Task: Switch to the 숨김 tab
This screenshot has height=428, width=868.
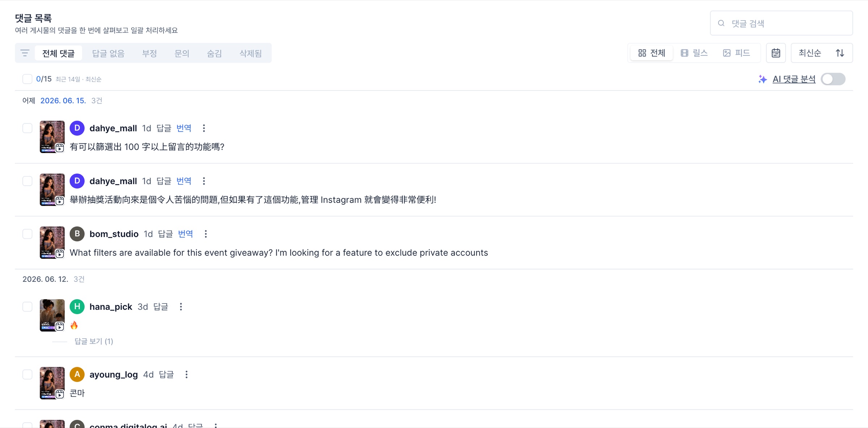Action: pos(214,53)
